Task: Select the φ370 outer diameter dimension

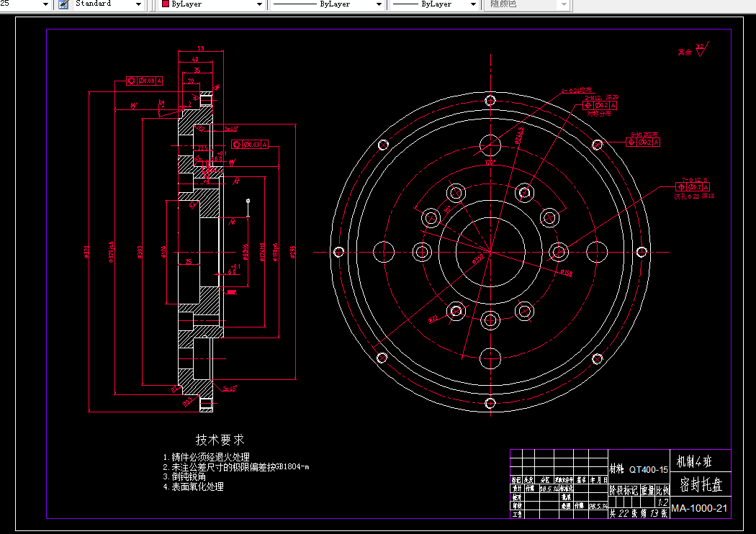Action: [x=87, y=252]
